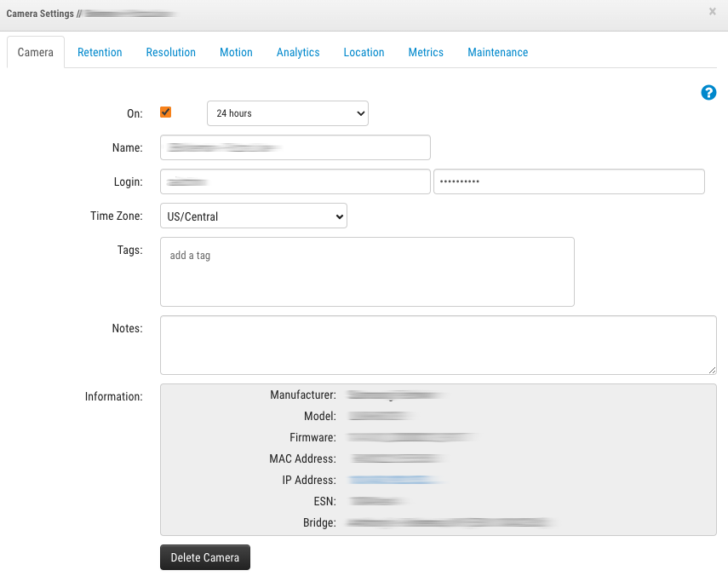Go to the Motion tab
The height and width of the screenshot is (582, 728).
(x=236, y=52)
